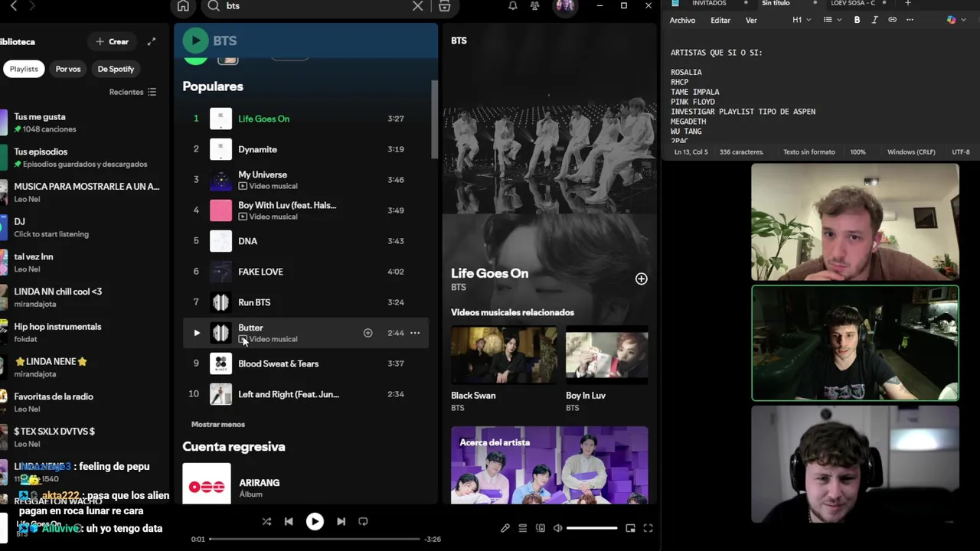The height and width of the screenshot is (551, 980).
Task: Toggle shuffle in the player bar
Action: 266,521
